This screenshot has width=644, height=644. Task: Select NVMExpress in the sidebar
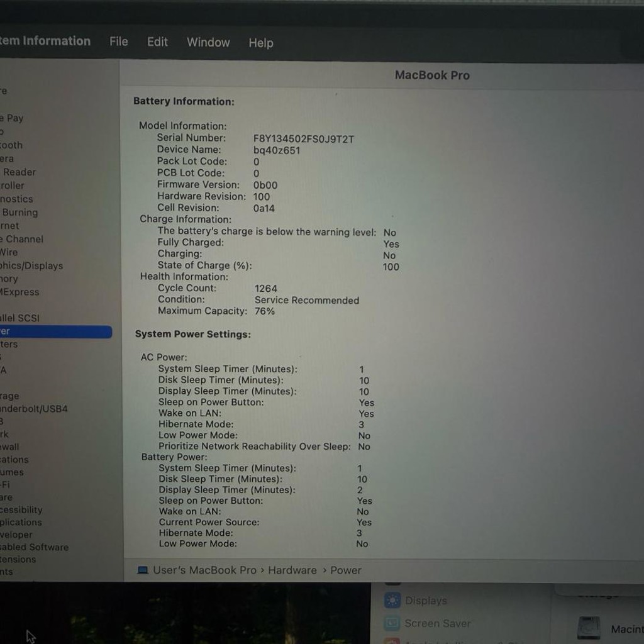point(19,292)
